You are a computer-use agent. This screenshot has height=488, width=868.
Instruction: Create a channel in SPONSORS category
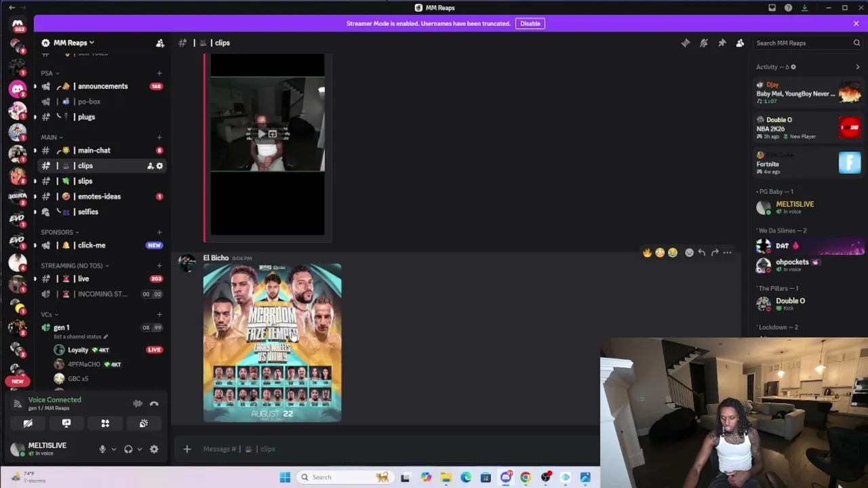point(159,232)
